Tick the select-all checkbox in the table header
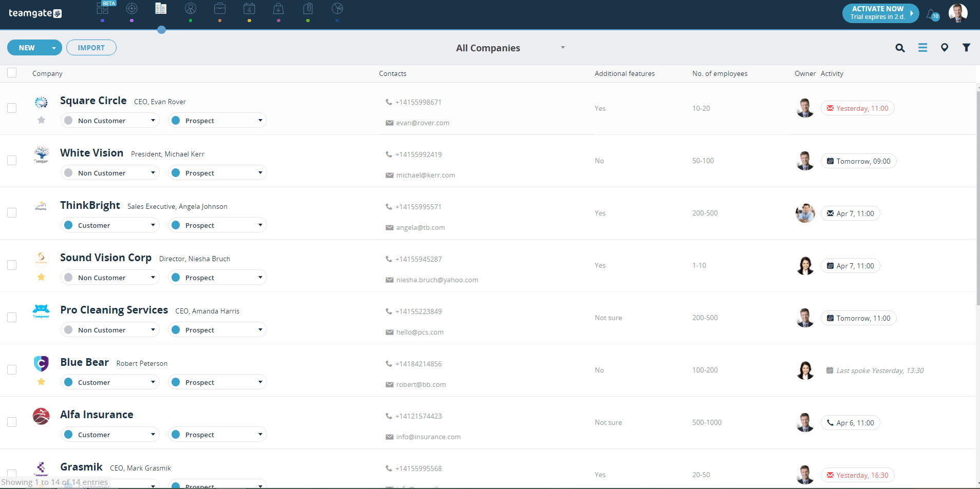Screen dimensions: 980x489 [x=12, y=73]
